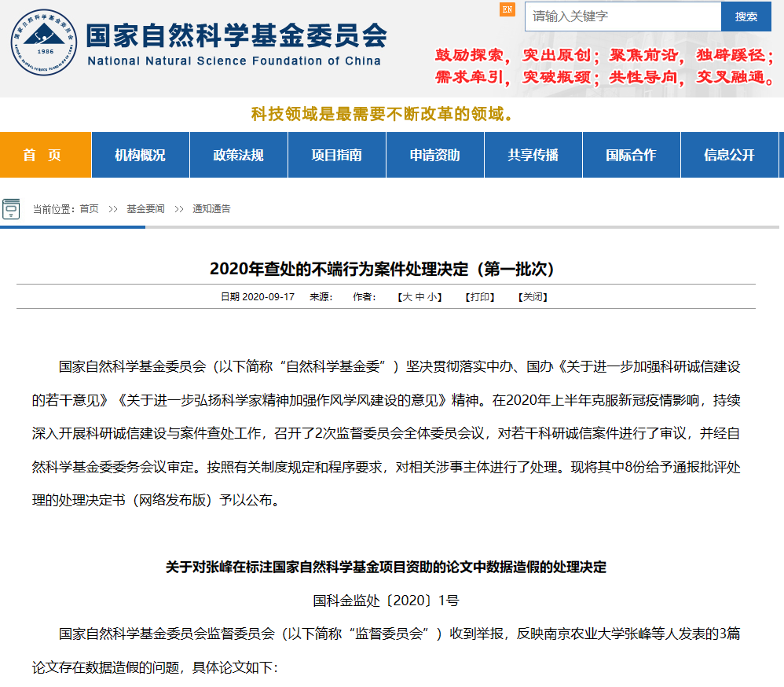Click the 搜索 search button
Image resolution: width=784 pixels, height=687 pixels.
(x=746, y=17)
